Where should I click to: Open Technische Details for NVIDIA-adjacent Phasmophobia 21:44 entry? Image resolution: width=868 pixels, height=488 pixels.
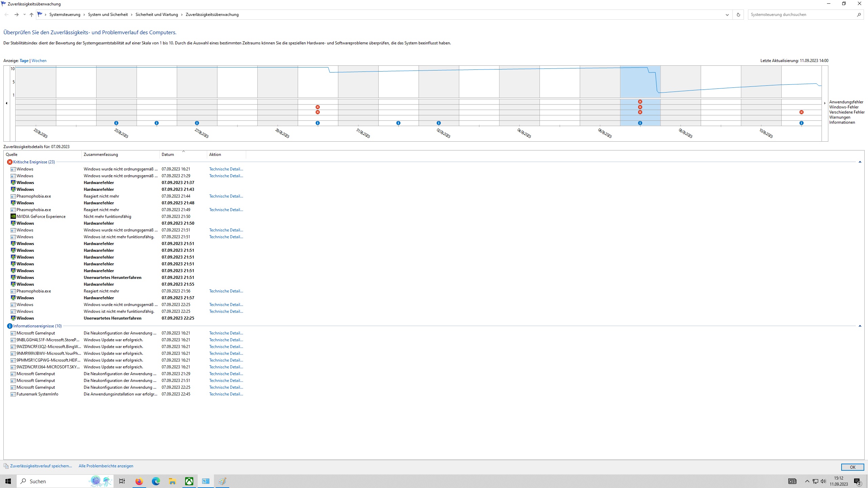tap(226, 196)
